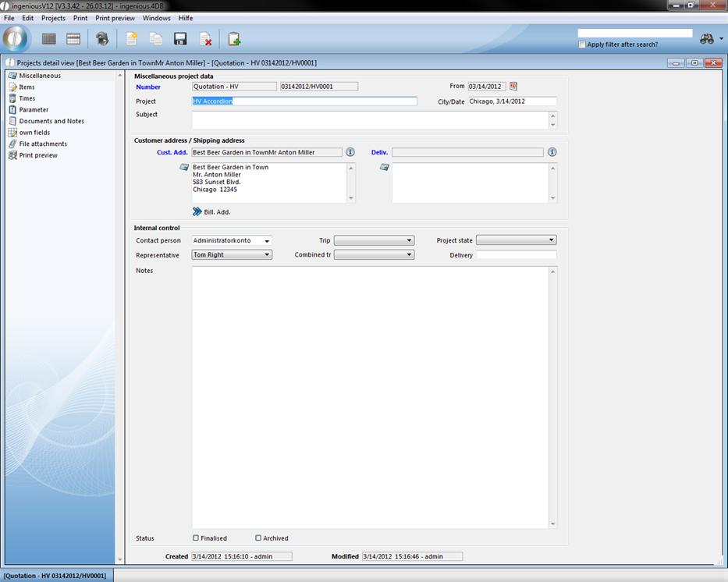728x582 pixels.
Task: Enable the Finalised checkbox
Action: pos(196,538)
